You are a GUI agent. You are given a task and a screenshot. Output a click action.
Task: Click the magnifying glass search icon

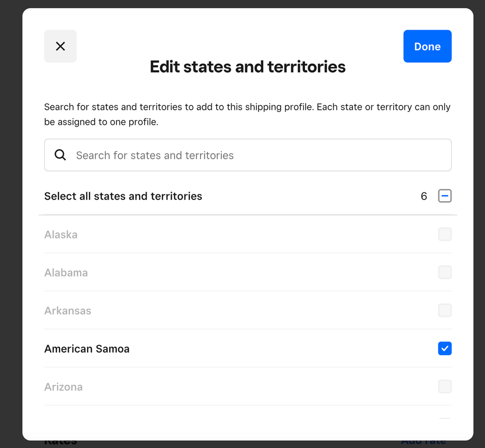60,155
